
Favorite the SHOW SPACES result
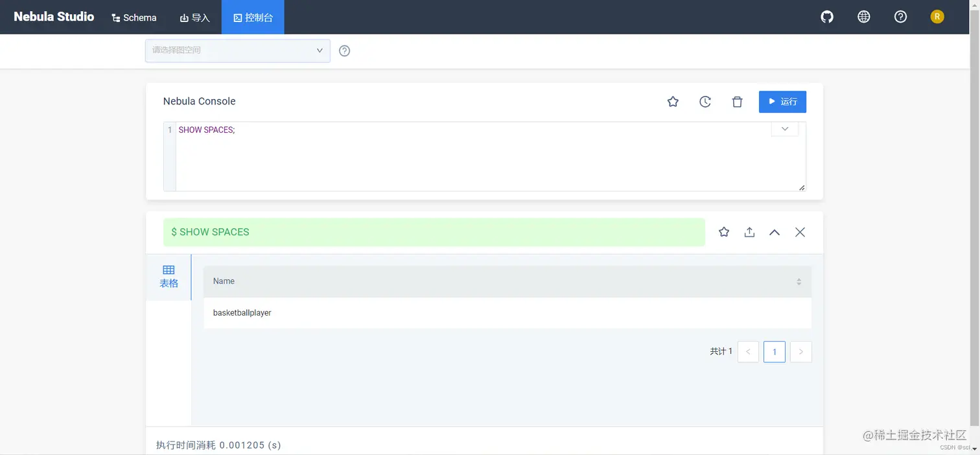[724, 232]
